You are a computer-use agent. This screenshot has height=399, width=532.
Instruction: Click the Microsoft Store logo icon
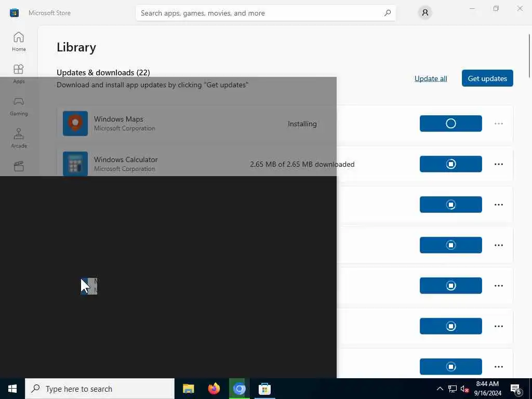14,13
